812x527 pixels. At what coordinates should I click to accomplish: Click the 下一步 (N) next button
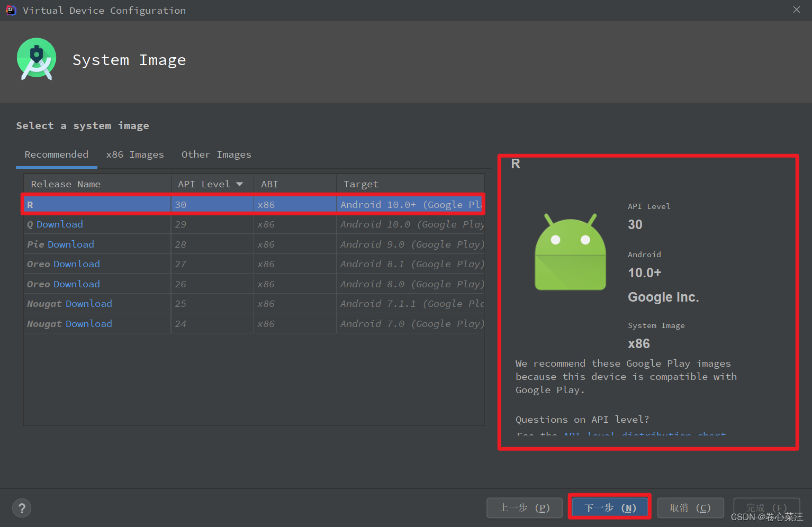pyautogui.click(x=610, y=508)
